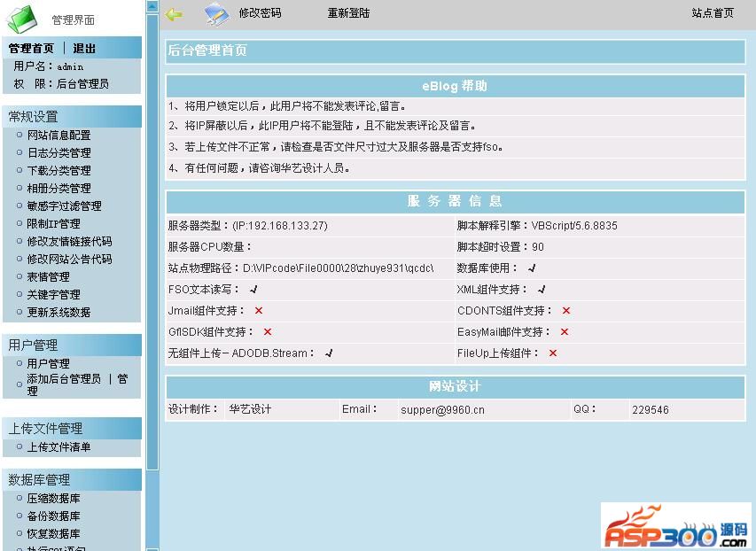Click the 用户管理 section header
The height and width of the screenshot is (551, 756).
pyautogui.click(x=73, y=345)
